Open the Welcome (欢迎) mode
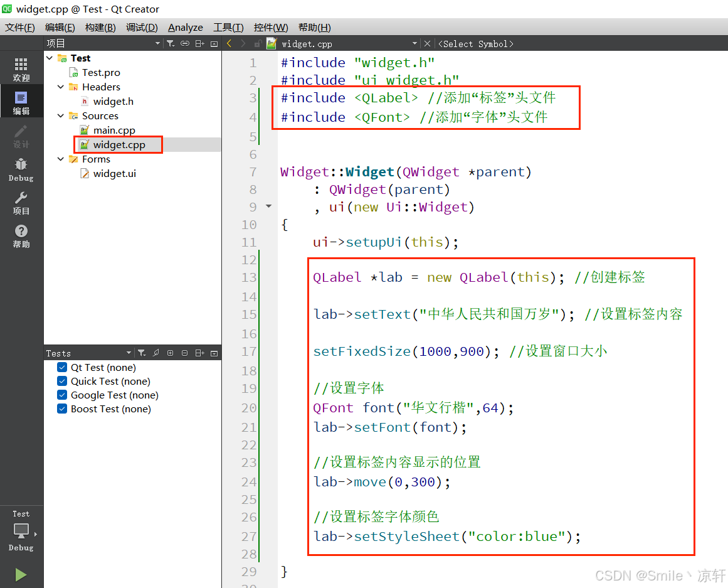The width and height of the screenshot is (728, 588). pyautogui.click(x=21, y=69)
